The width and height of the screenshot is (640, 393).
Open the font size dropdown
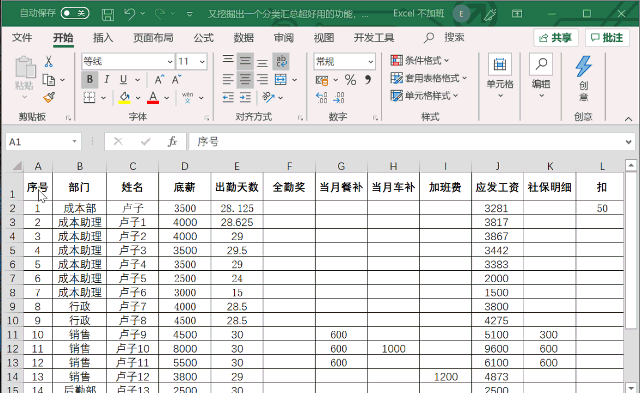coord(202,62)
